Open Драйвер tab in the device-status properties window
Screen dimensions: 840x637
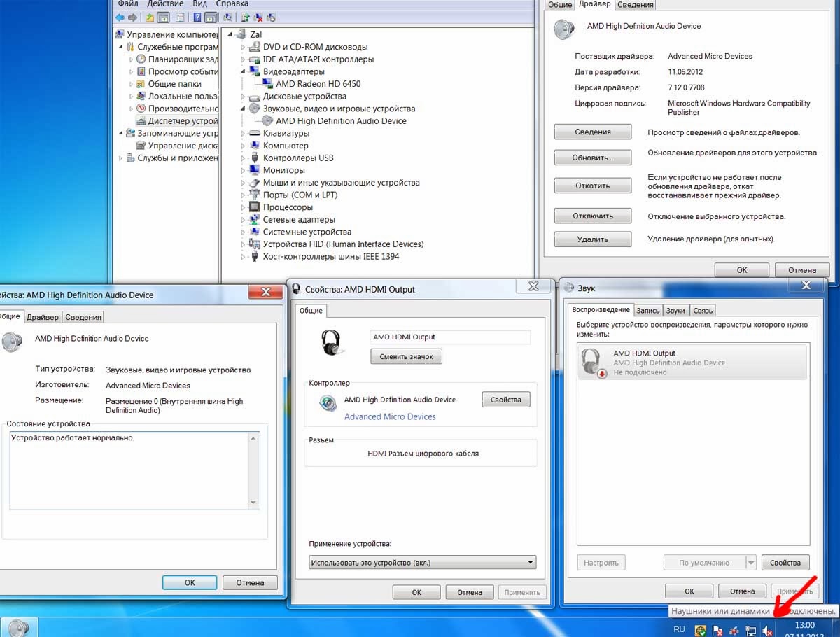(43, 317)
